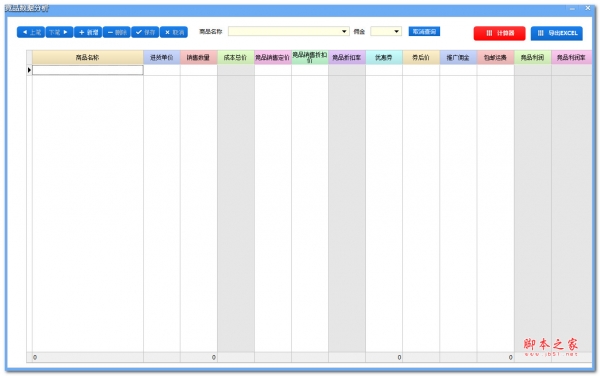
Task: Click the 进货单价 column header
Action: pyautogui.click(x=162, y=57)
